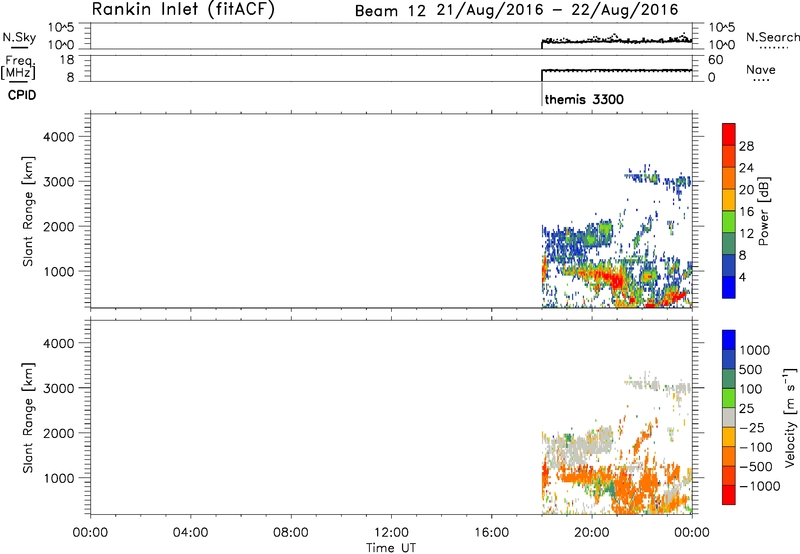This screenshot has height=554, width=800.
Task: Click the 'Velocity [m s-1]' colorbar title
Action: [x=790, y=417]
